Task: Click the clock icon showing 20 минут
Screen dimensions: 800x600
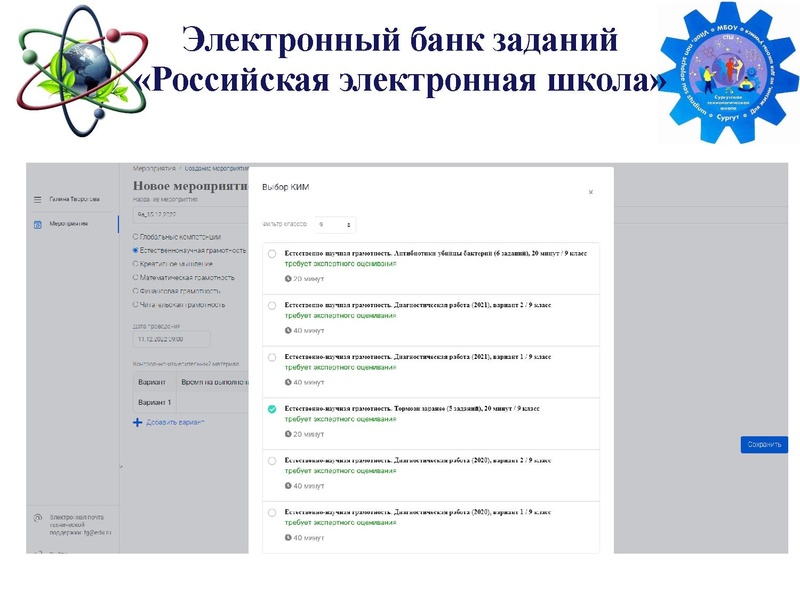Action: [287, 278]
